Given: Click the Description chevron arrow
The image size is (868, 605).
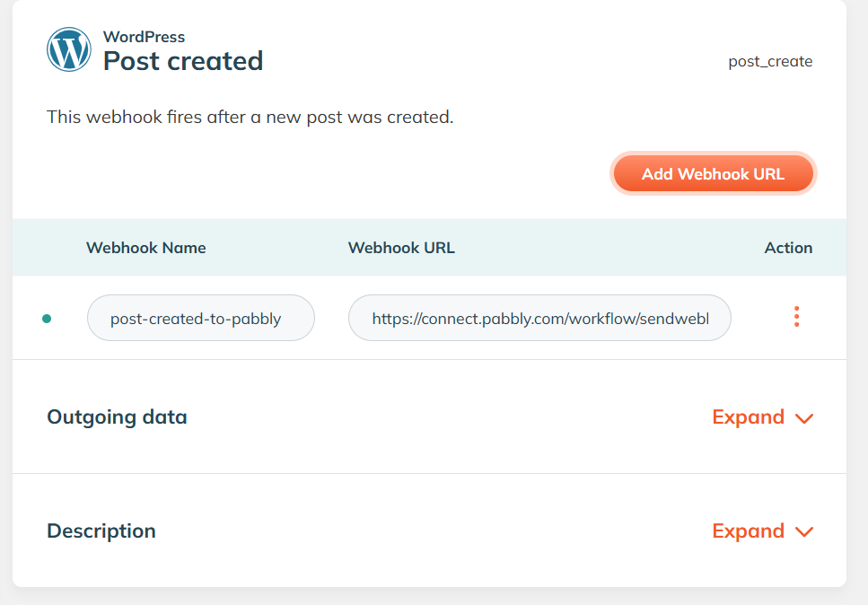Looking at the screenshot, I should [x=803, y=532].
